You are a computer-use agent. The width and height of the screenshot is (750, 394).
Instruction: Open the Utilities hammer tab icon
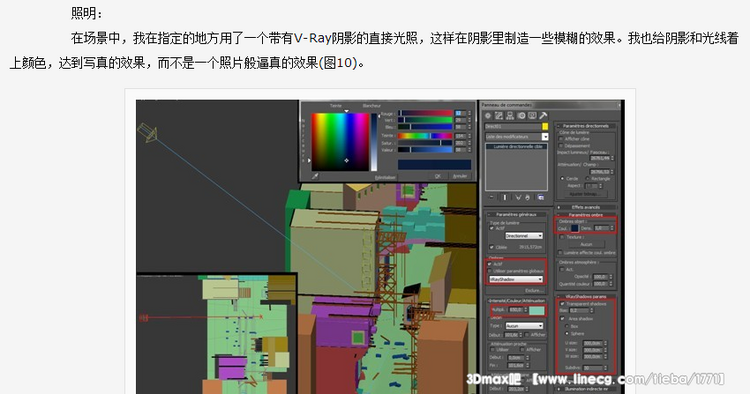[543, 116]
